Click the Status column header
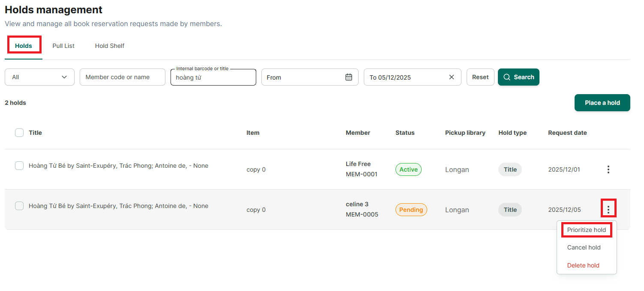Screen dimensions: 644x291 pos(405,133)
